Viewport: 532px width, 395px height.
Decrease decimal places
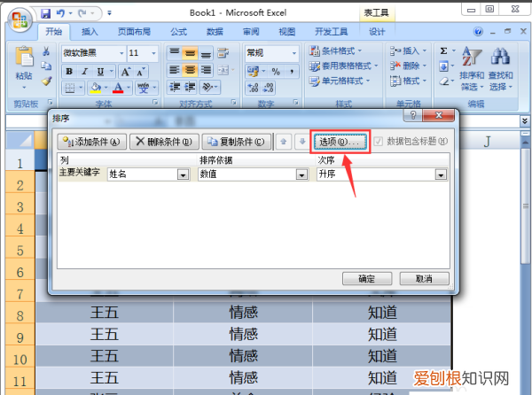268,88
